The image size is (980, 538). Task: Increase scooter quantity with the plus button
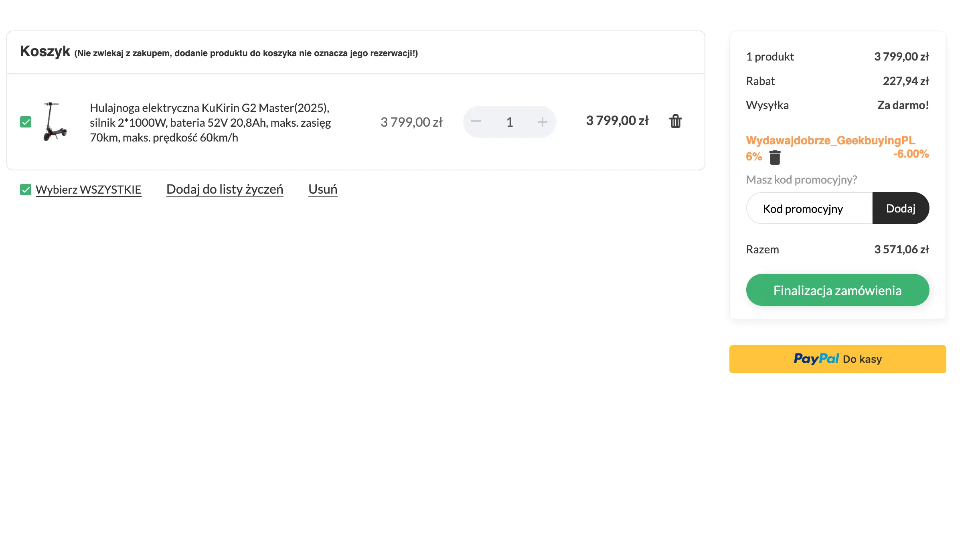[x=542, y=122]
